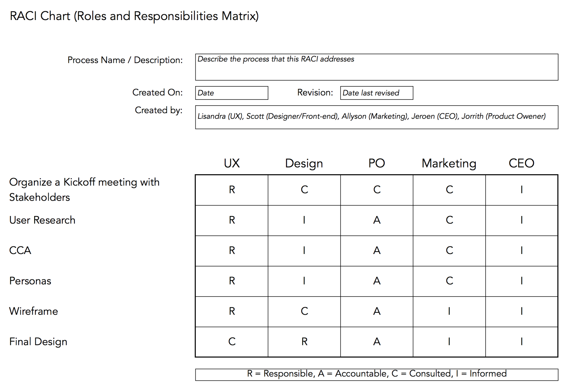566x392 pixels.
Task: Click the RACI legend box below the table
Action: click(x=376, y=374)
